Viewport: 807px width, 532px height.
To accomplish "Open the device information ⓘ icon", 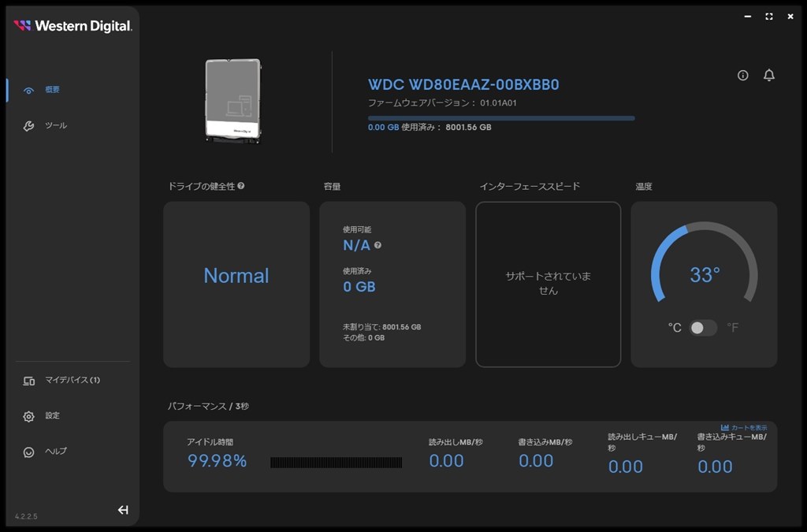I will [x=742, y=75].
